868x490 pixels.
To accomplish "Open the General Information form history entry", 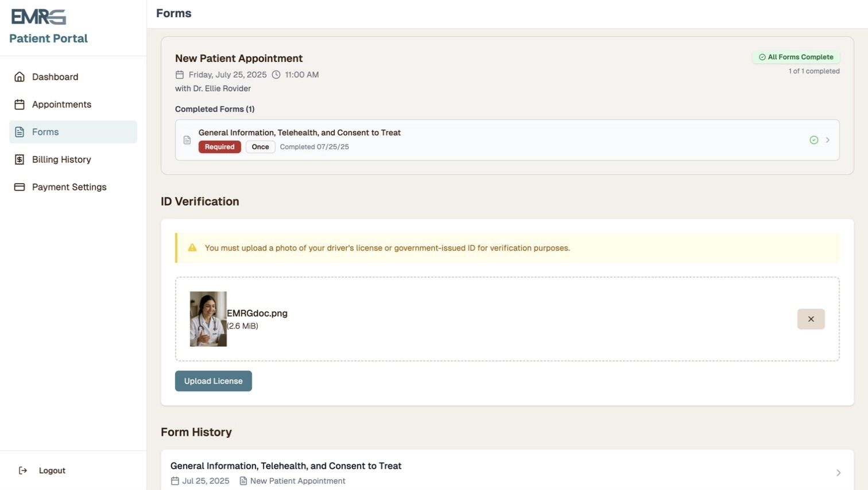I will tap(286, 466).
